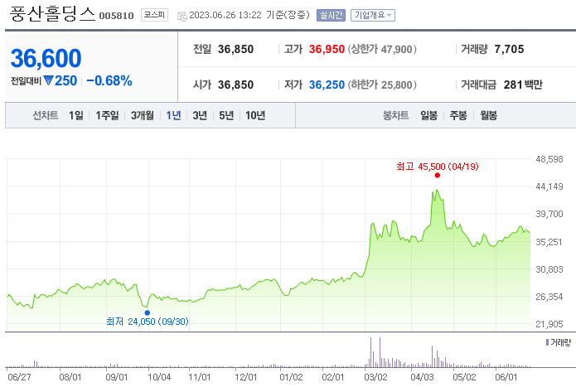Click the 06/27 x-axis date label
Screen dimensions: 576x392
point(19,377)
